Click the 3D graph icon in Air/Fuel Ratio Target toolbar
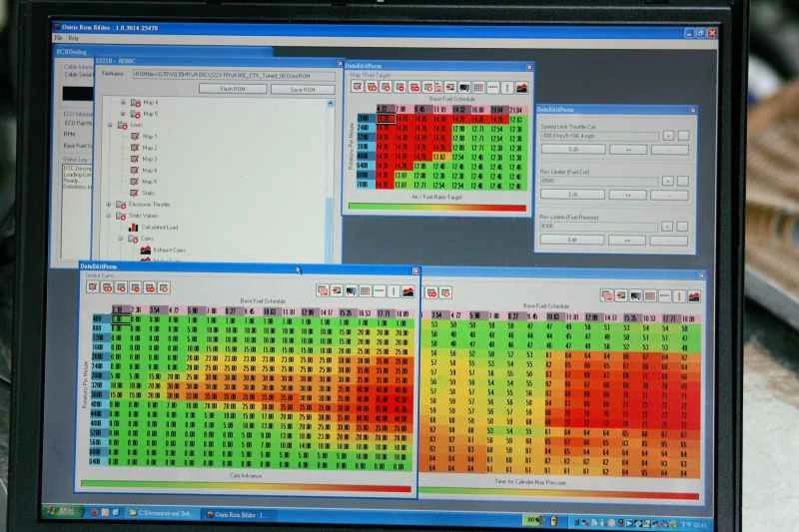 click(x=521, y=87)
